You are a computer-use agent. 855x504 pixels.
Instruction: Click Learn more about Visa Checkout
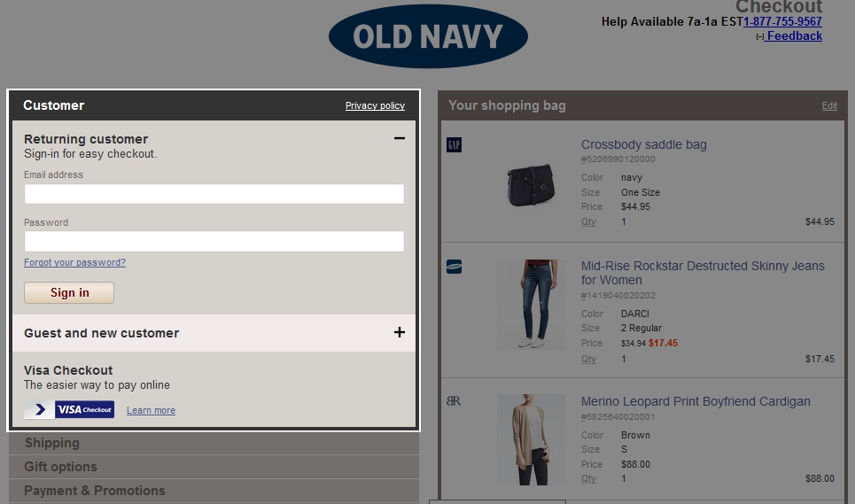point(151,410)
